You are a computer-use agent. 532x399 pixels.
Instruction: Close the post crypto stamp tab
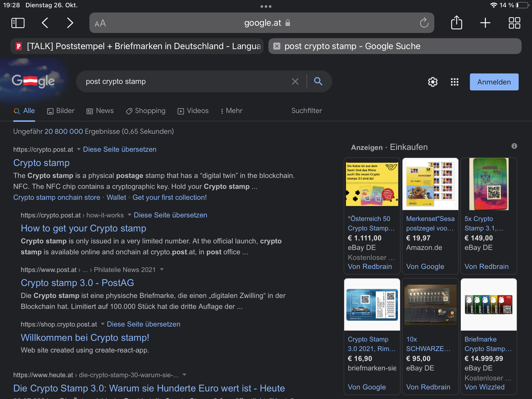point(277,46)
